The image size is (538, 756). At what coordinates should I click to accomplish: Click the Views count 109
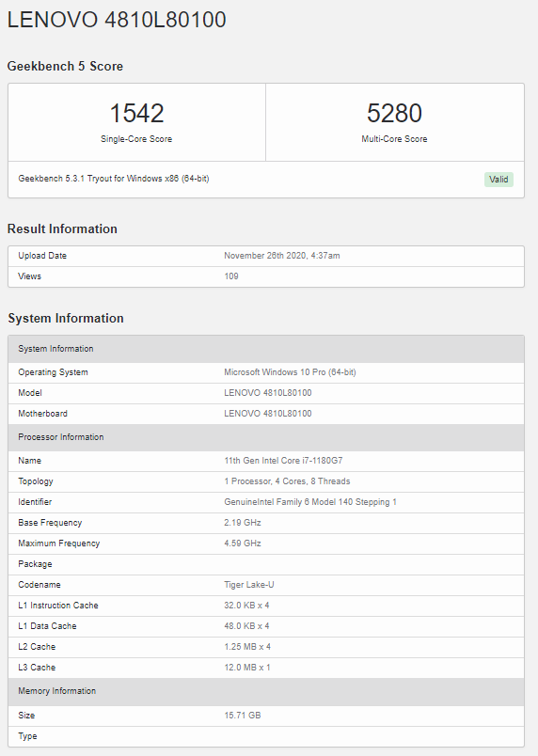coord(231,276)
